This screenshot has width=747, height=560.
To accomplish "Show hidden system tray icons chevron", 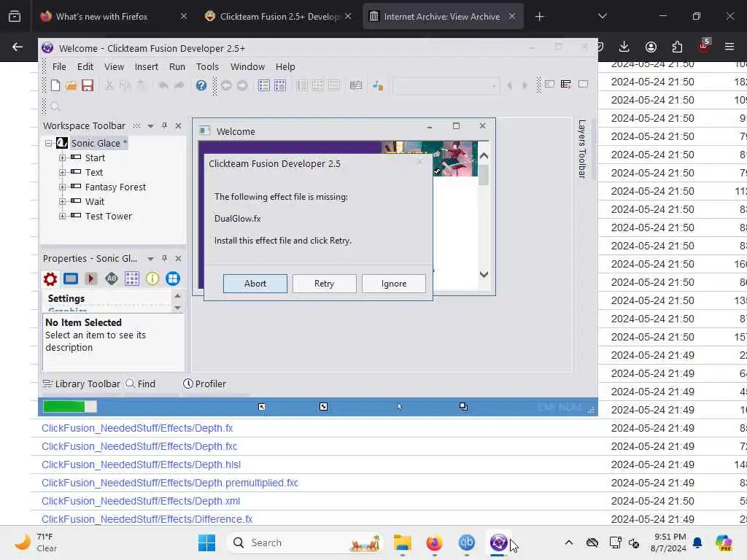I will 569,542.
